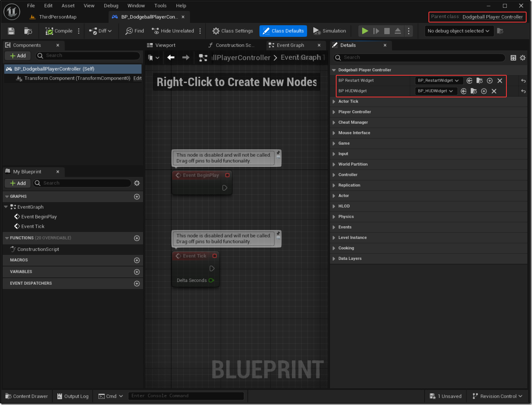Open the Diff dropdown
The image size is (532, 405).
(x=100, y=31)
